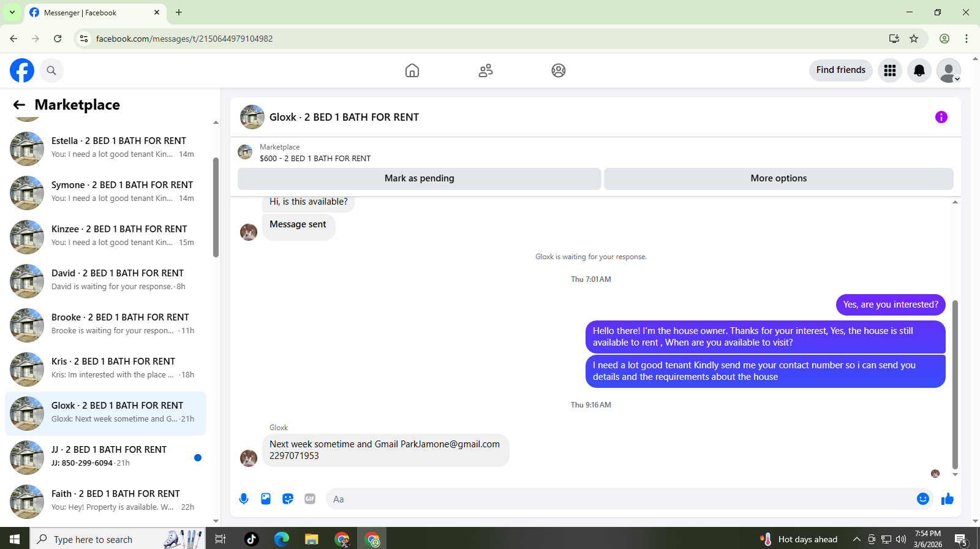Click the chat scrollbar down arrow
Screen dimensions: 980x549
pos(955,474)
